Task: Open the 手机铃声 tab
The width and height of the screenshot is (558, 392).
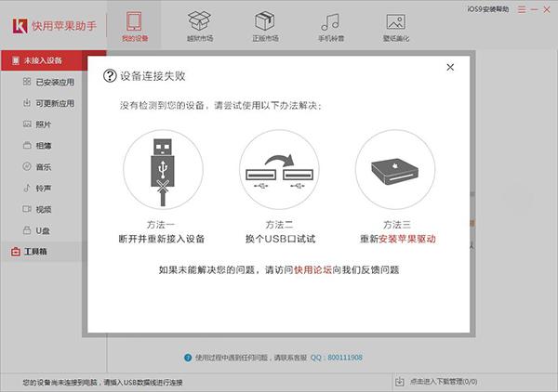Action: coord(330,27)
